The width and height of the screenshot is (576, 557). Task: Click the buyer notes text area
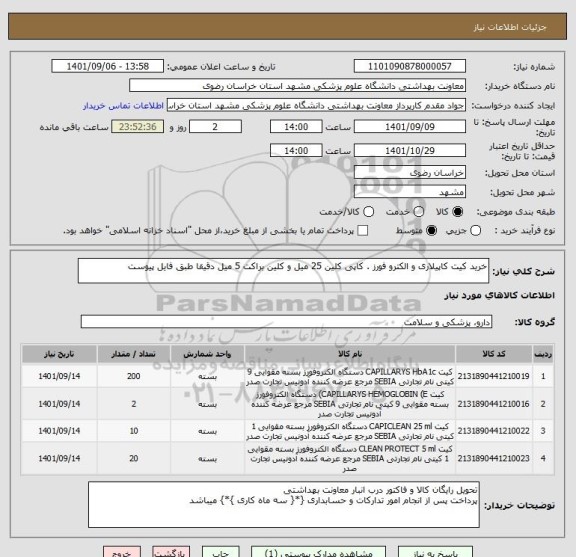pos(284,505)
